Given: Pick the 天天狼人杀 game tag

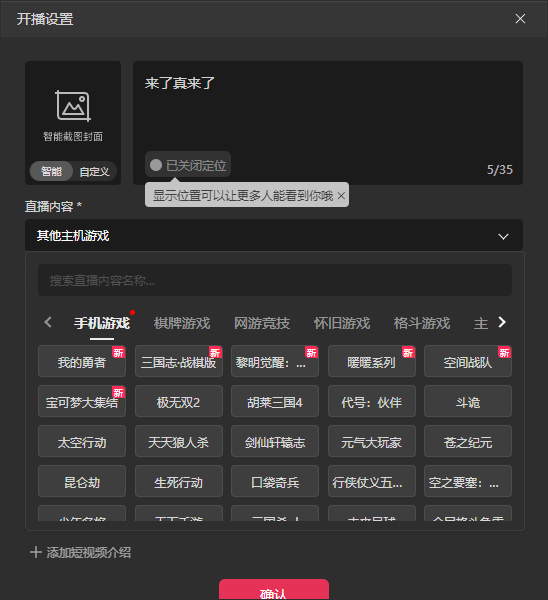Looking at the screenshot, I should pyautogui.click(x=179, y=442).
